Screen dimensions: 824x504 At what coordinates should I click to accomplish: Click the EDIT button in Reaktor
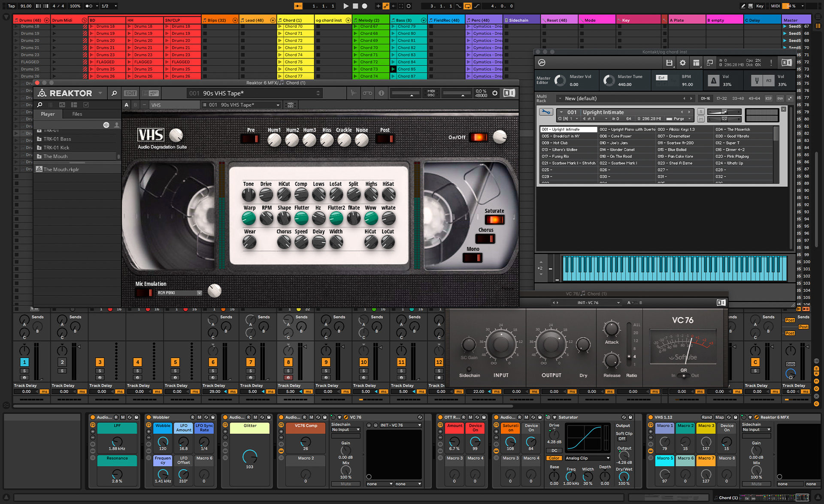click(130, 93)
